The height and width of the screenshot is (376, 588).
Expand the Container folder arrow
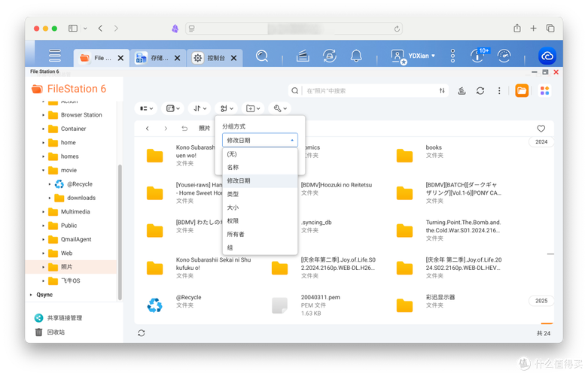coord(43,129)
